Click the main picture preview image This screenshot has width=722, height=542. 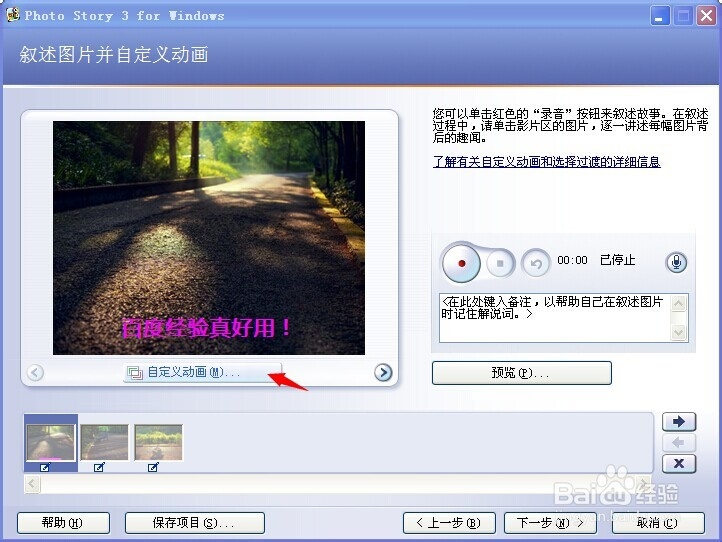[209, 238]
